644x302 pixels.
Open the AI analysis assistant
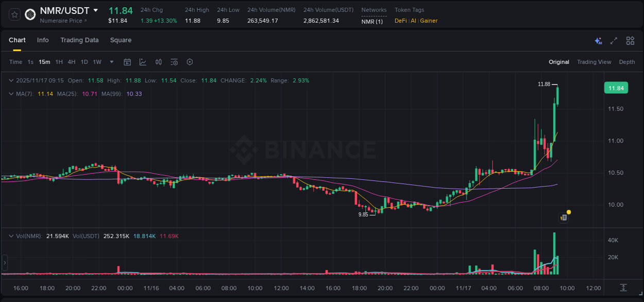(x=598, y=40)
